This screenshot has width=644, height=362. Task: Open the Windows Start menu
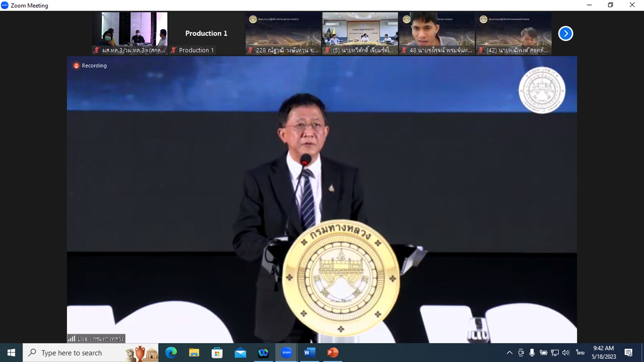11,353
